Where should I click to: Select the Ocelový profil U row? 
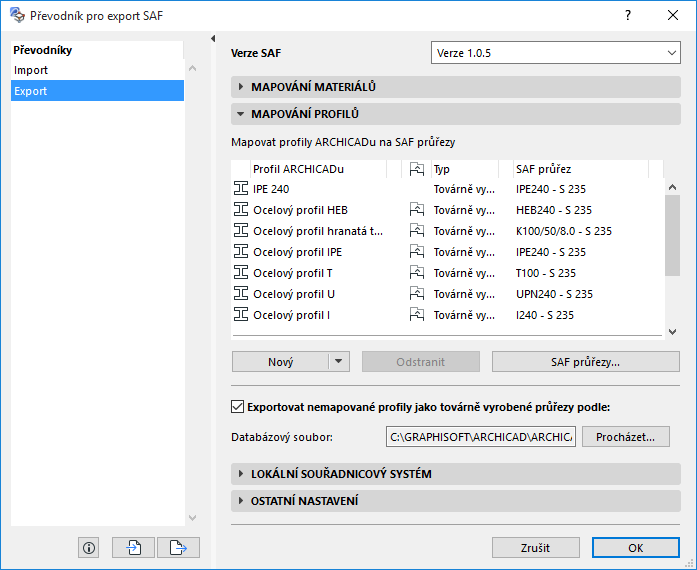click(x=448, y=293)
